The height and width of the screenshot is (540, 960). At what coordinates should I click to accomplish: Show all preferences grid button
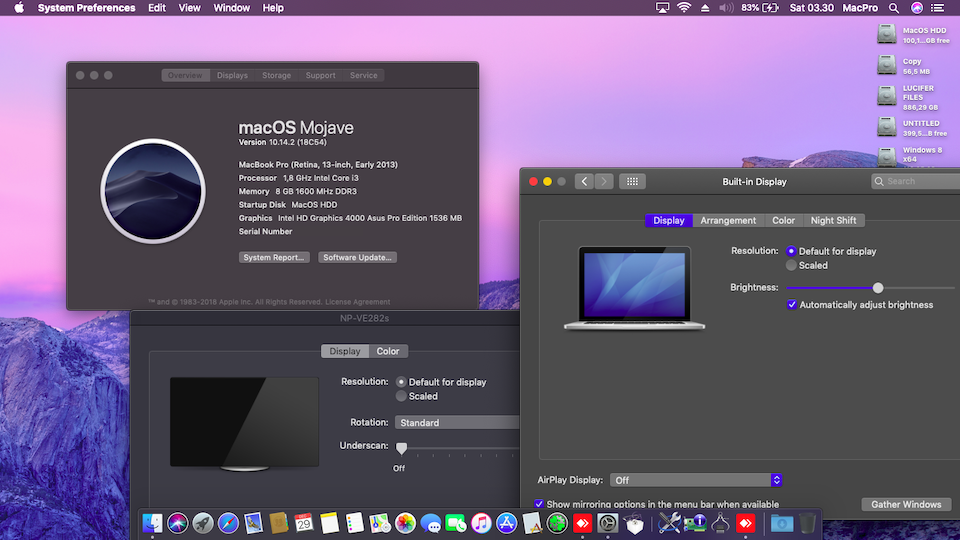(x=632, y=181)
